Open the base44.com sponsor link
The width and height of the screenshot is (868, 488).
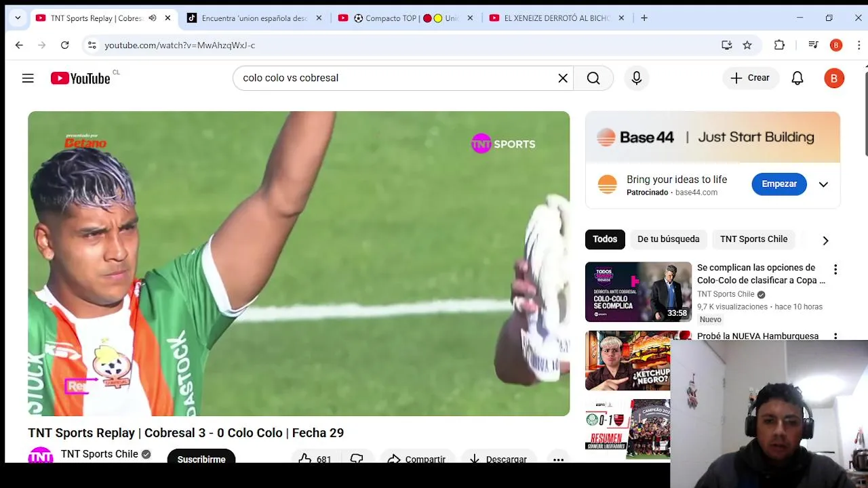point(696,192)
